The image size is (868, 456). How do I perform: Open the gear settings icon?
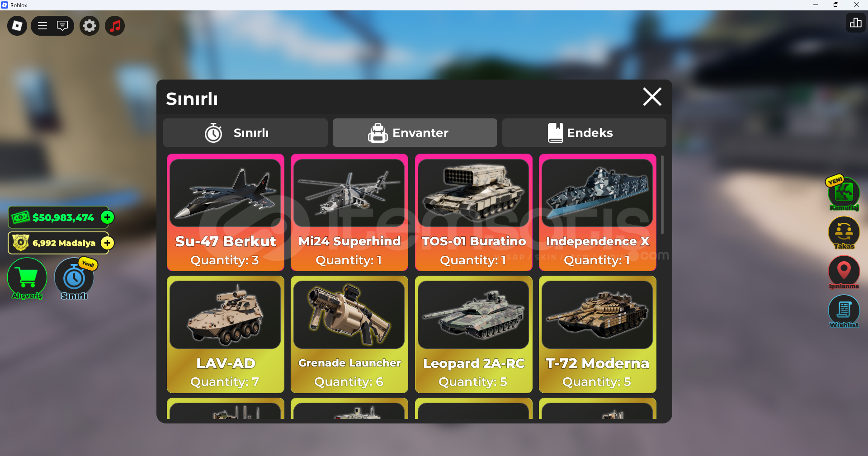(x=90, y=26)
